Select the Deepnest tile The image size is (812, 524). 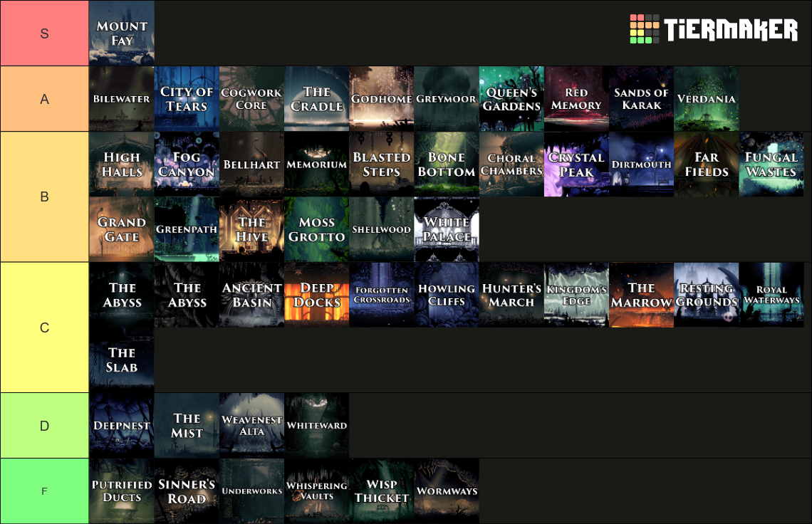point(122,425)
